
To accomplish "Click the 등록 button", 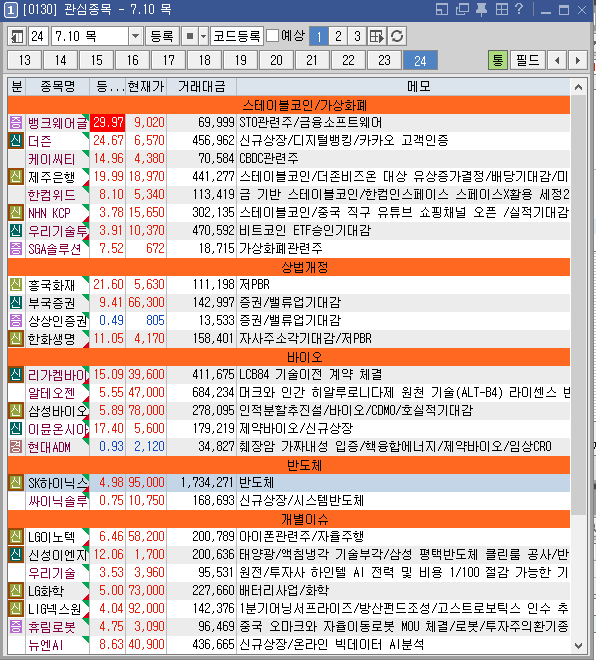I will (162, 36).
